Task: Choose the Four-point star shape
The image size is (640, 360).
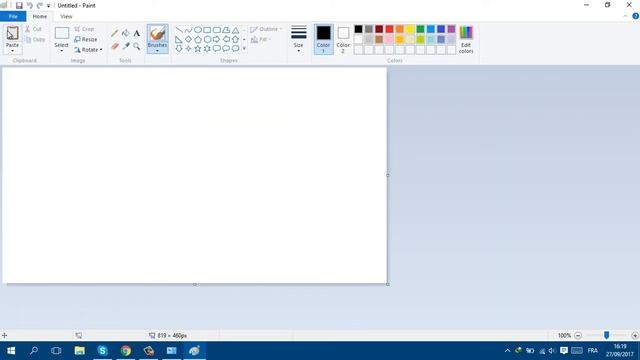Action: click(x=188, y=49)
